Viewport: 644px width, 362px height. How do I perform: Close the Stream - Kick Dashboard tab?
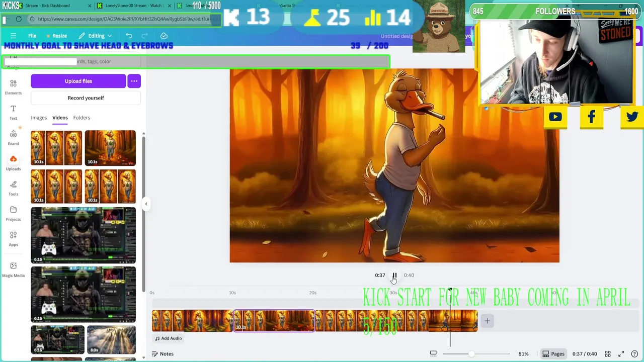click(90, 6)
